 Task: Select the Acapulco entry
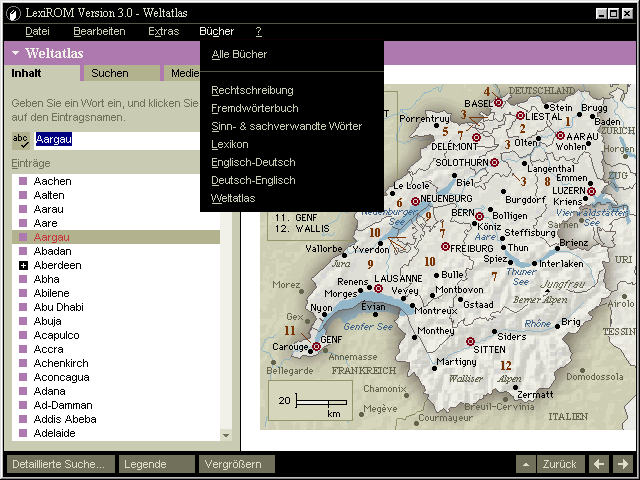57,335
